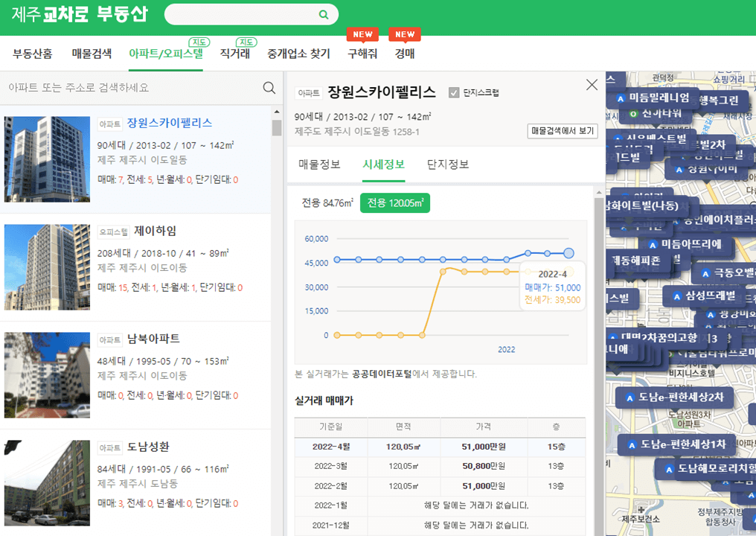
Task: Click inside the apartment address search field
Action: (126, 87)
